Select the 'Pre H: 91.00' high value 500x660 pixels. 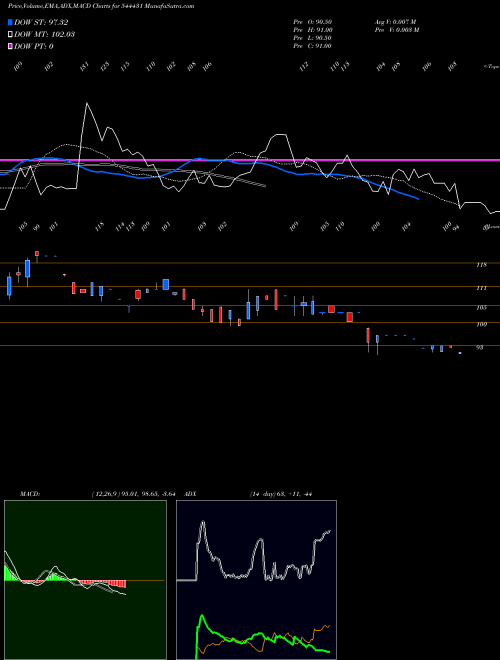click(313, 30)
